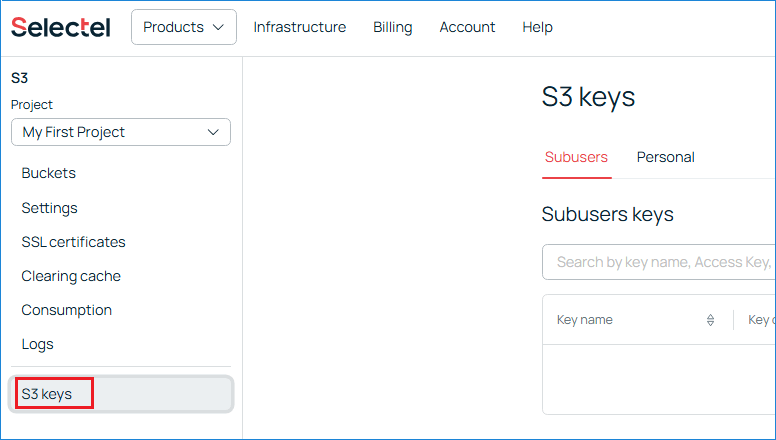The image size is (776, 440).
Task: Switch to the Subusers tab
Action: click(576, 157)
